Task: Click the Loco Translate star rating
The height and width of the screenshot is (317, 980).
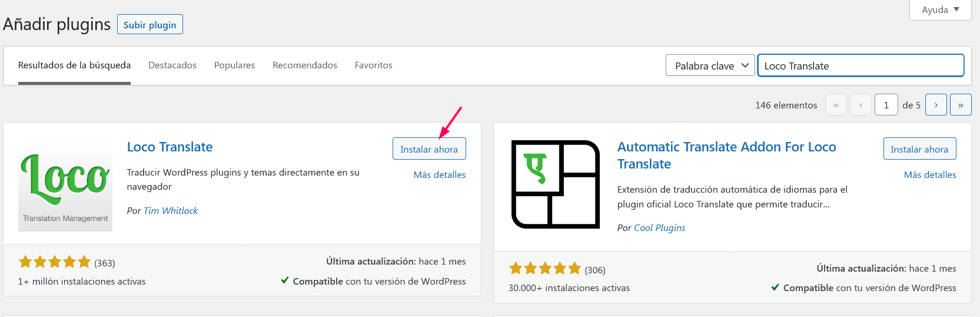Action: coord(55,262)
